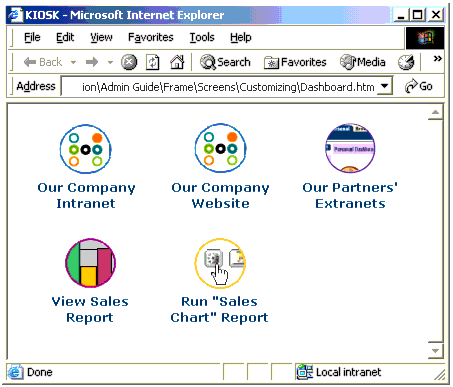This screenshot has width=453, height=387.
Task: Click the "Done" status text
Action: point(40,372)
